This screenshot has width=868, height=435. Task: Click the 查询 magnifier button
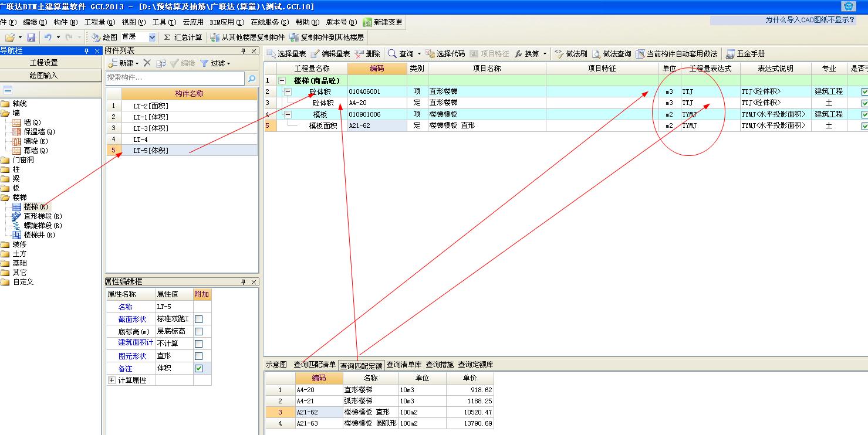click(401, 53)
